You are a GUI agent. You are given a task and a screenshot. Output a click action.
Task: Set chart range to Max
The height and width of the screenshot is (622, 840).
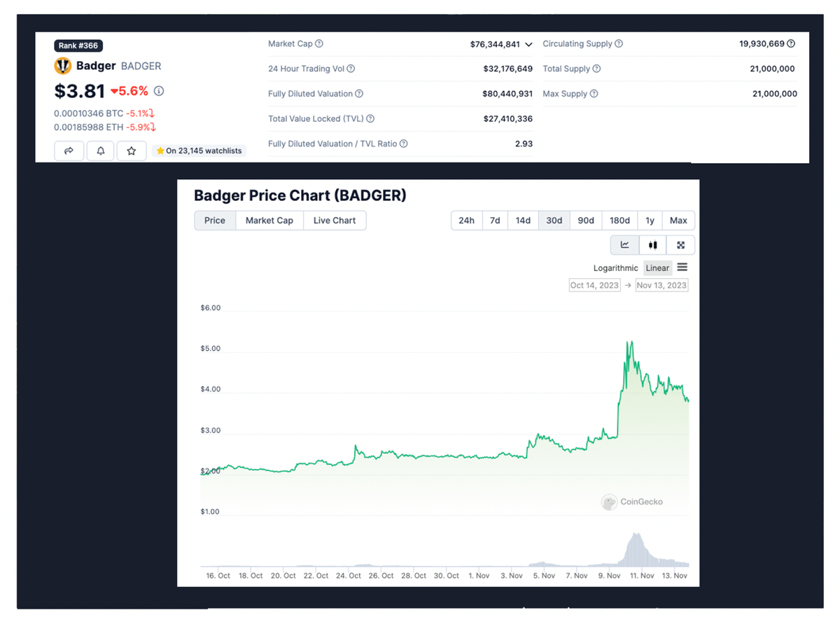tap(678, 221)
